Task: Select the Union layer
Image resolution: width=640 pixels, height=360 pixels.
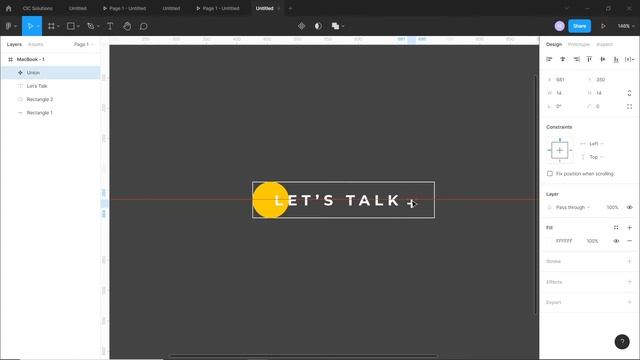Action: tap(51, 73)
